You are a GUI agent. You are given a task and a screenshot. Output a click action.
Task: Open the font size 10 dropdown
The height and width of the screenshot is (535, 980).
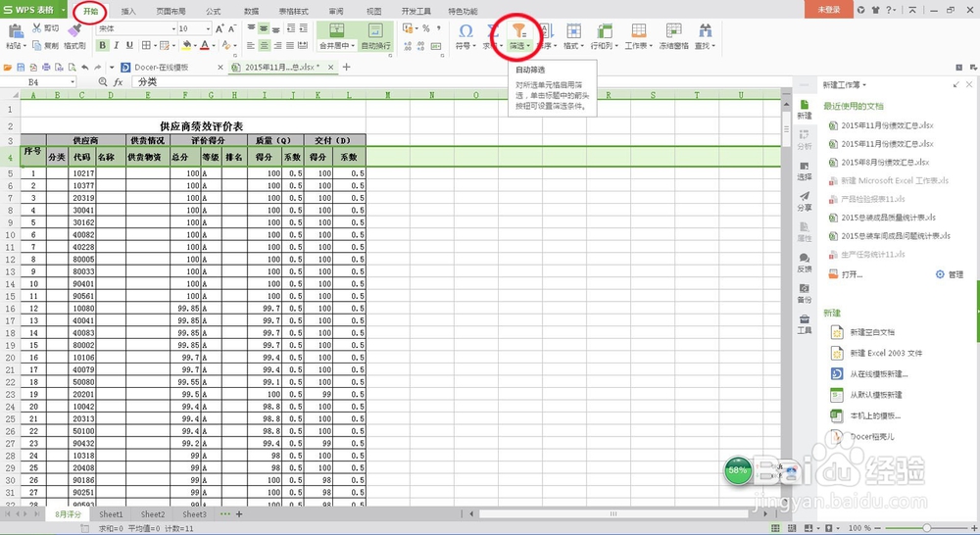pyautogui.click(x=208, y=28)
